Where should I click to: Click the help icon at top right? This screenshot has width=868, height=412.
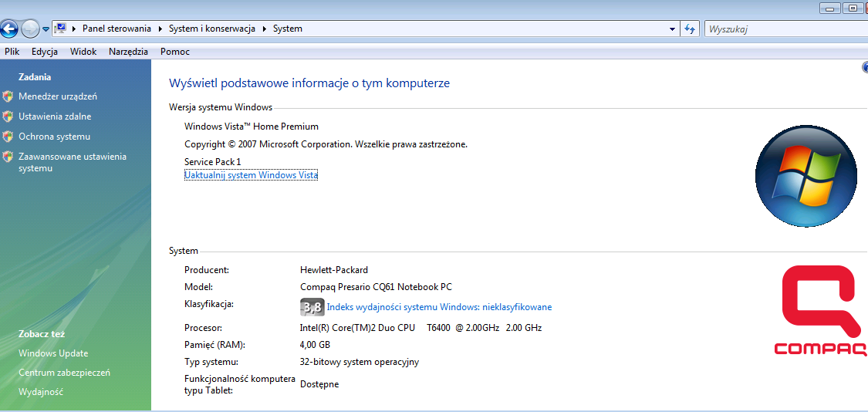(865, 68)
